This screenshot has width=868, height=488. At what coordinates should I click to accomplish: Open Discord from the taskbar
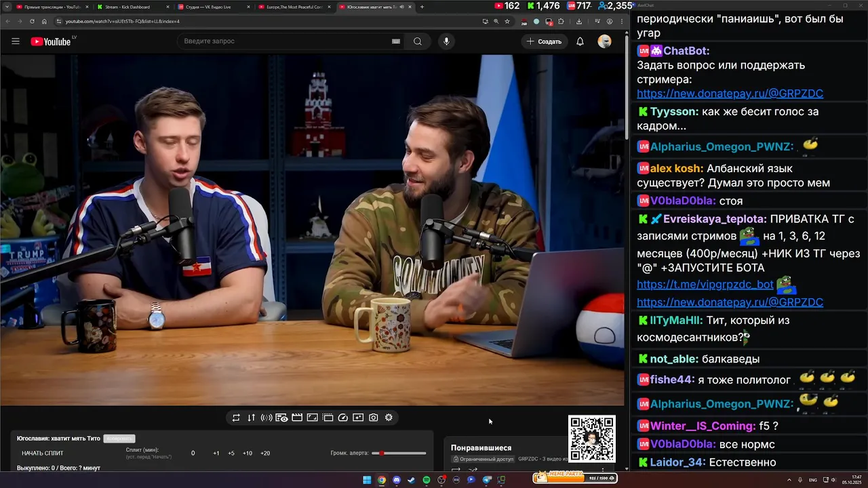397,480
